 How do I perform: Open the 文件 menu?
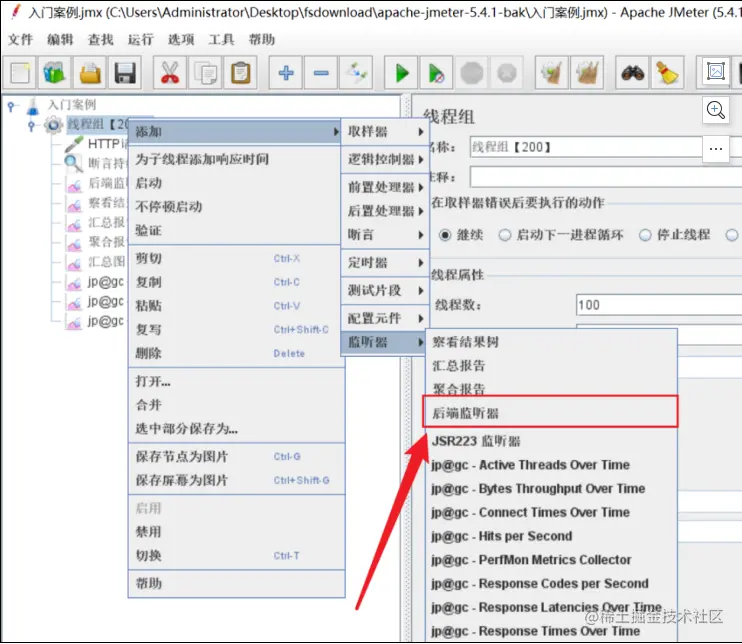20,39
